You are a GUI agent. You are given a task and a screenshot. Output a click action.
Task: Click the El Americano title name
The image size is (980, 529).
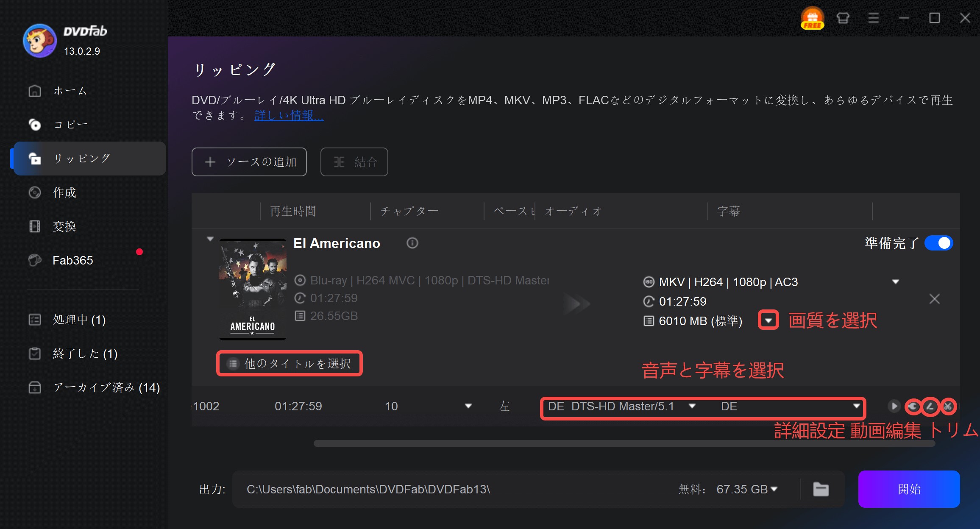(x=337, y=243)
